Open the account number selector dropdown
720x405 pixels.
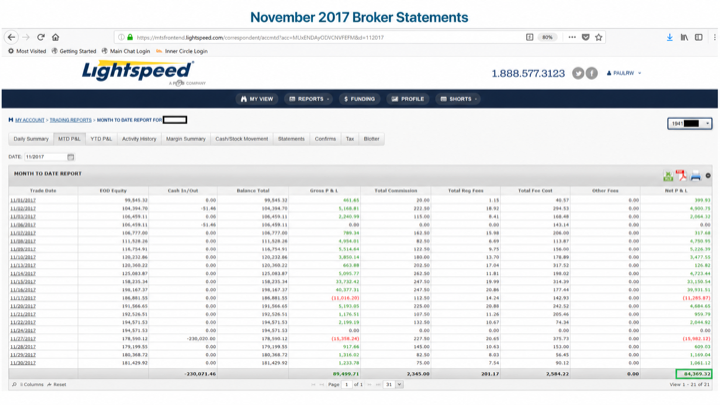click(690, 124)
